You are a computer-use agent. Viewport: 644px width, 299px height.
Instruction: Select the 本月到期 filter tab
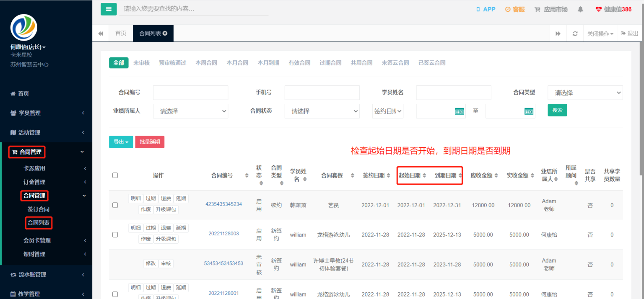268,63
